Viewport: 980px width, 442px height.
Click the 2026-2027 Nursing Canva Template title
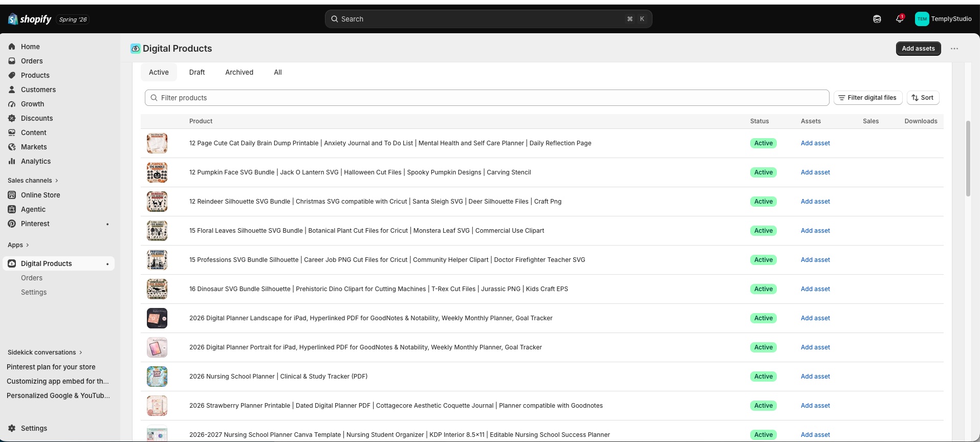point(400,435)
